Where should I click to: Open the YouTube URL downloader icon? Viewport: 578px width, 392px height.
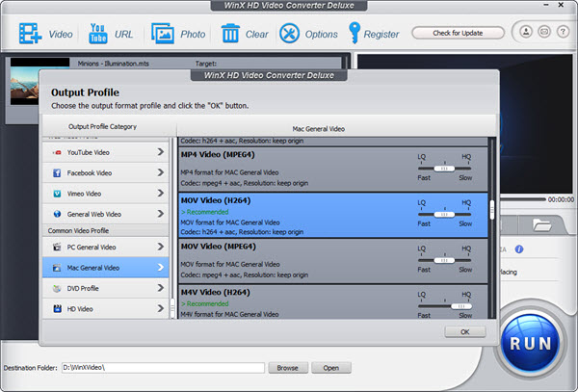[98, 34]
